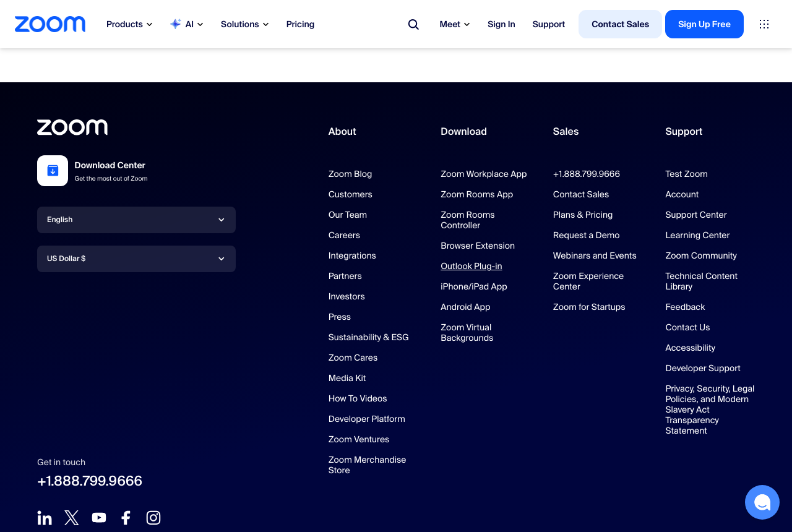792x532 pixels.
Task: Go to Pricing in the navigation bar
Action: coord(300,24)
